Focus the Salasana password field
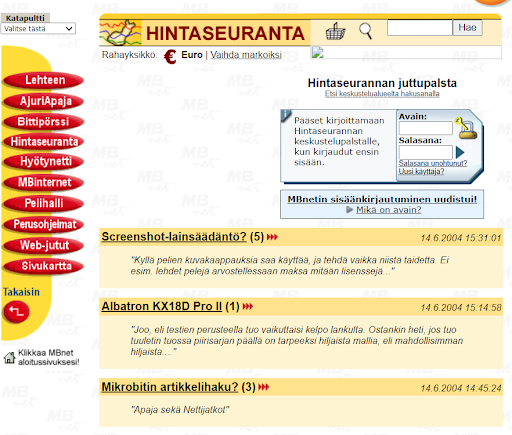 [426, 152]
